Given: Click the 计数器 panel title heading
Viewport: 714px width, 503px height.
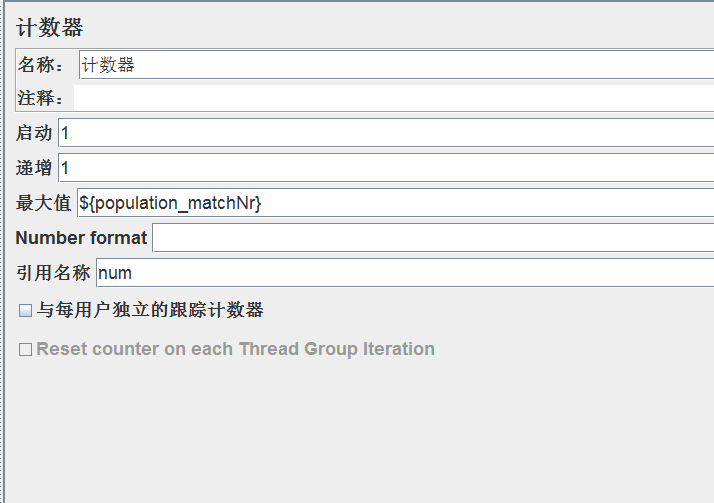Looking at the screenshot, I should [x=50, y=27].
